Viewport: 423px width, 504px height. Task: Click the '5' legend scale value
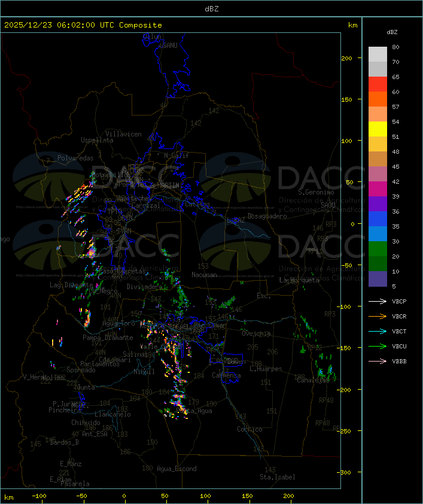tap(394, 286)
